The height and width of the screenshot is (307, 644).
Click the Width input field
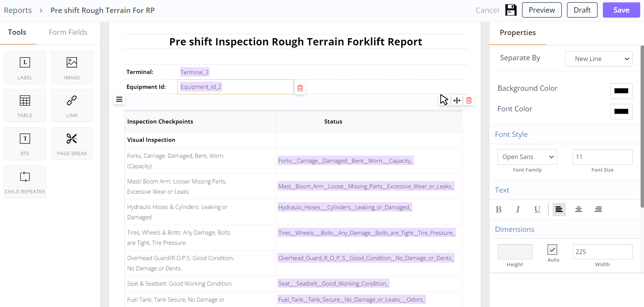602,252
